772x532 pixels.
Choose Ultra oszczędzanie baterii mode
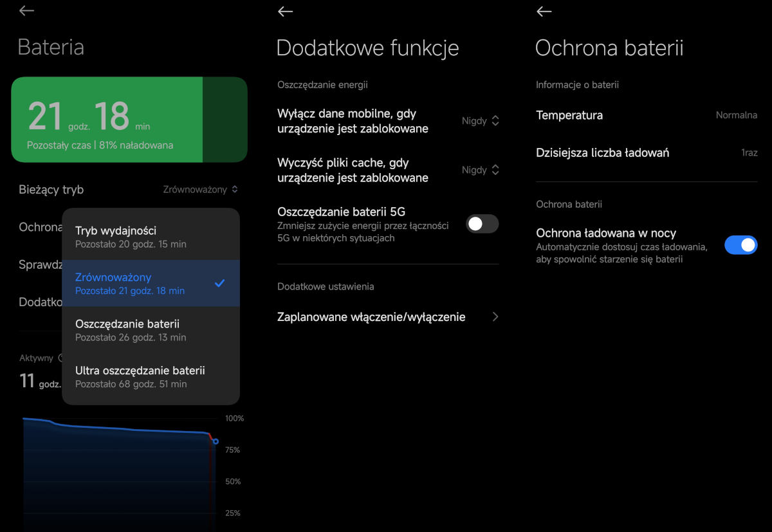(x=151, y=377)
